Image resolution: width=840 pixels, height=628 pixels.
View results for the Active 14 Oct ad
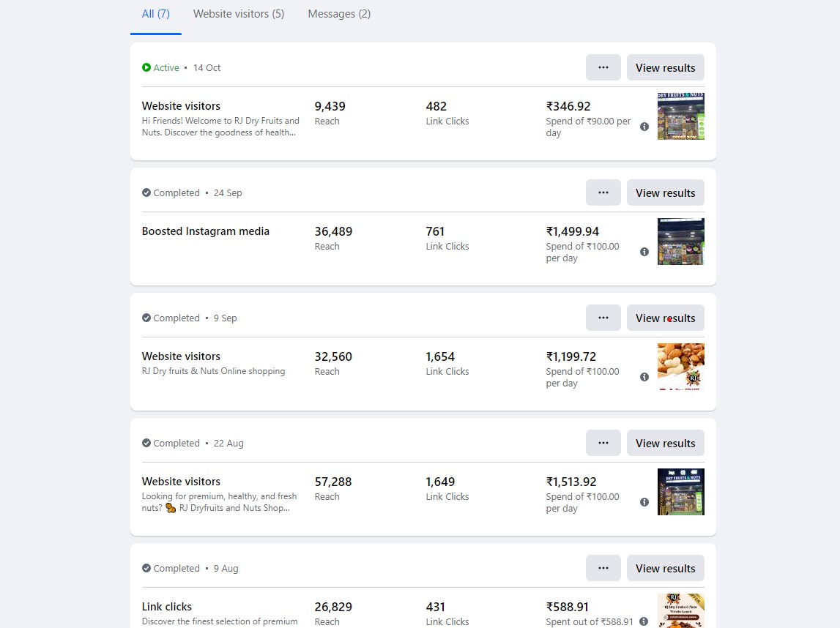pyautogui.click(x=665, y=67)
